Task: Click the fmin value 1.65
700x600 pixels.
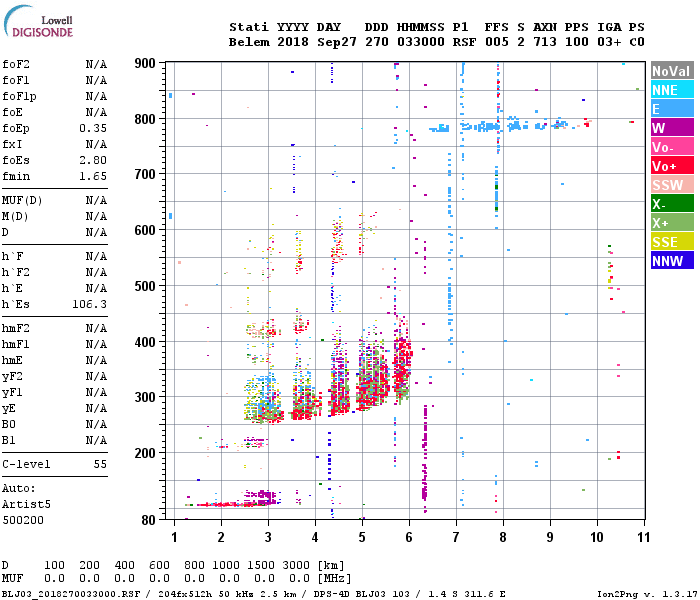Action: tap(93, 176)
